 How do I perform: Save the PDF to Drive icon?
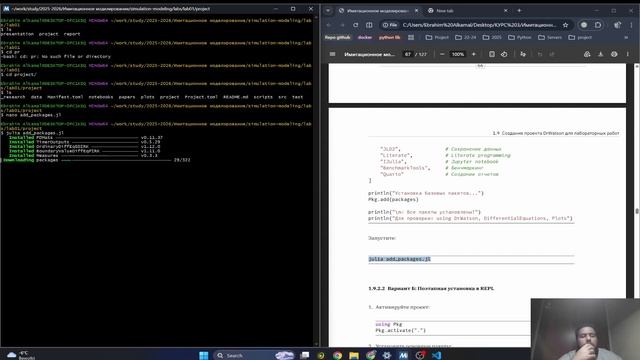coord(587,54)
